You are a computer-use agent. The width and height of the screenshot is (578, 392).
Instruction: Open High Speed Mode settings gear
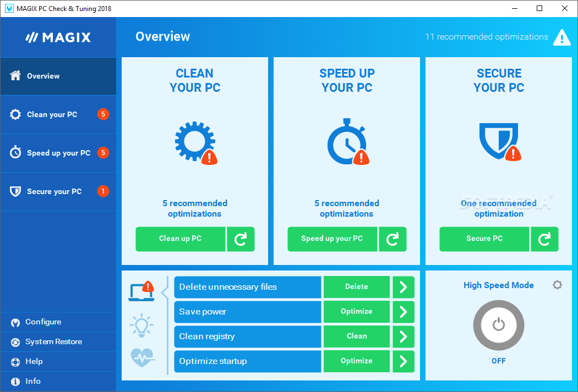557,285
